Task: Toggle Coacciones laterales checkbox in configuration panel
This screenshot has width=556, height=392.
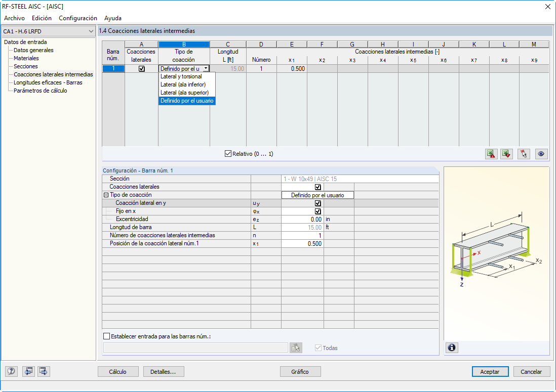Action: coord(317,187)
